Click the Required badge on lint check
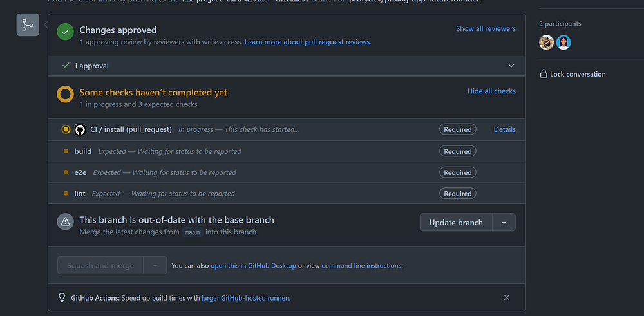 (x=458, y=194)
